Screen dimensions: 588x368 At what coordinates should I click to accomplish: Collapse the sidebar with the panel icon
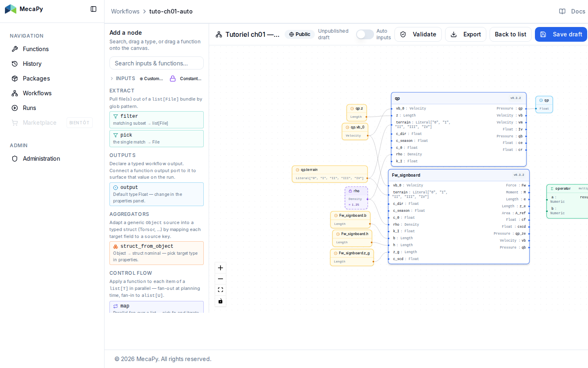click(94, 9)
